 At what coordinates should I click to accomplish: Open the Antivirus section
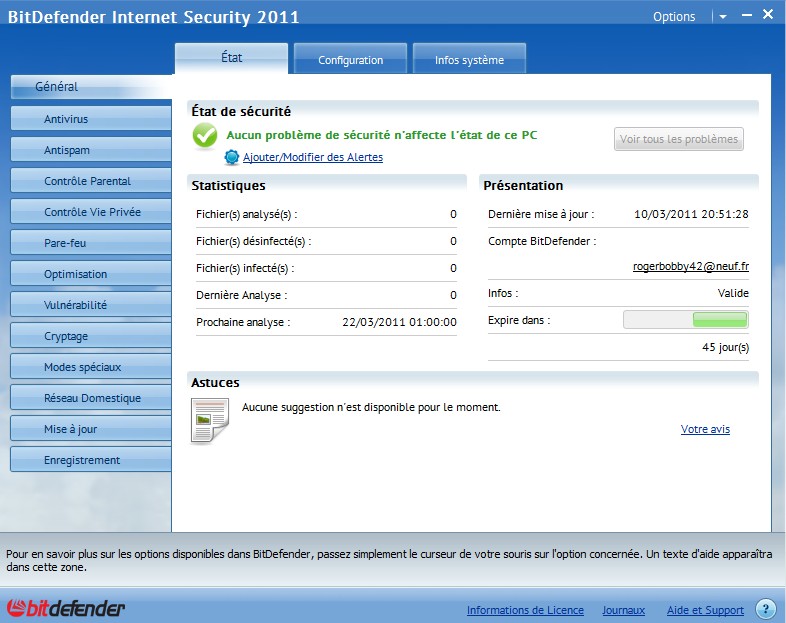point(91,119)
